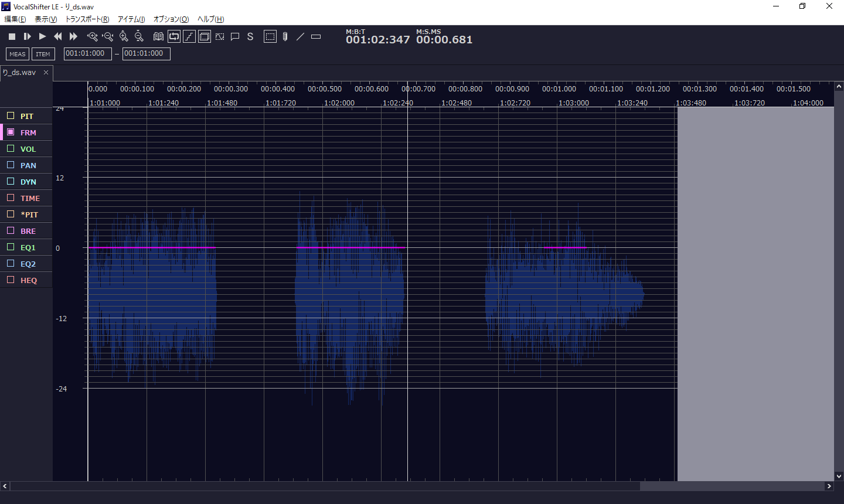Select the flat rectangle eraser tool
The height and width of the screenshot is (504, 844).
point(316,36)
